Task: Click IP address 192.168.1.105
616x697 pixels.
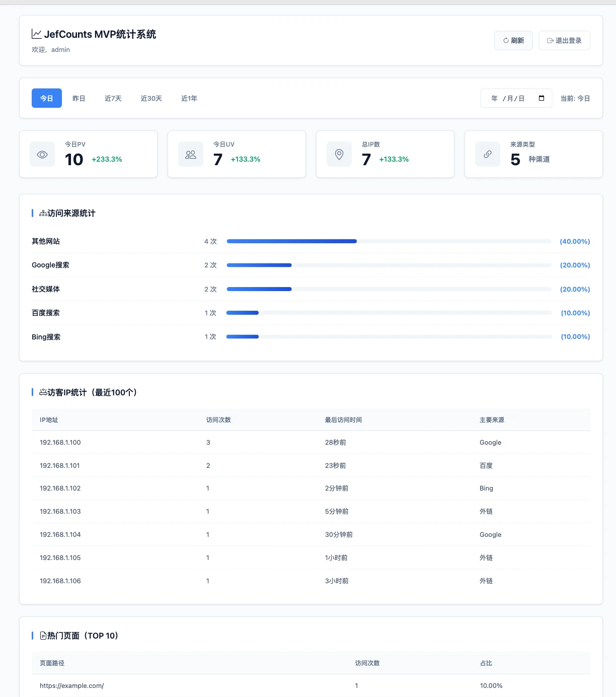Action: point(60,557)
